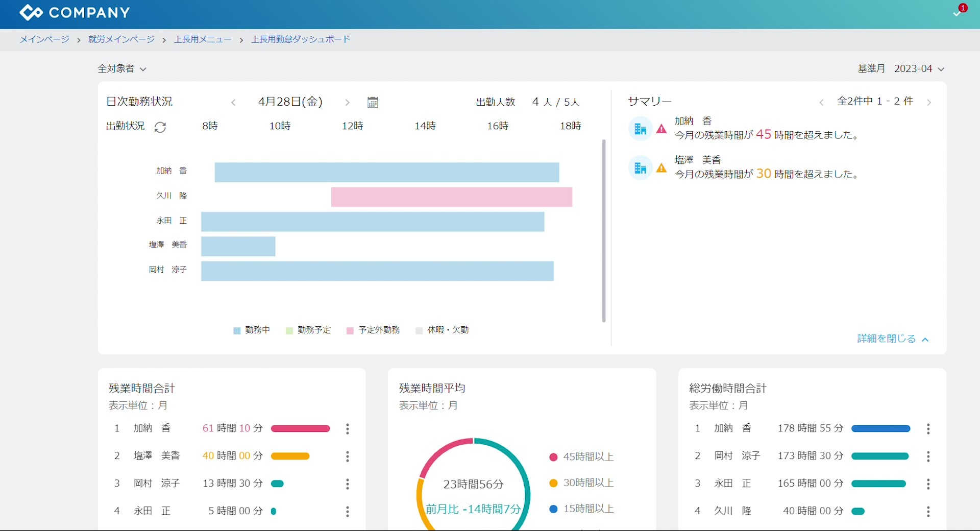The width and height of the screenshot is (980, 531).
Task: Toggle 休暇・欠勤 legend item
Action: 442,330
